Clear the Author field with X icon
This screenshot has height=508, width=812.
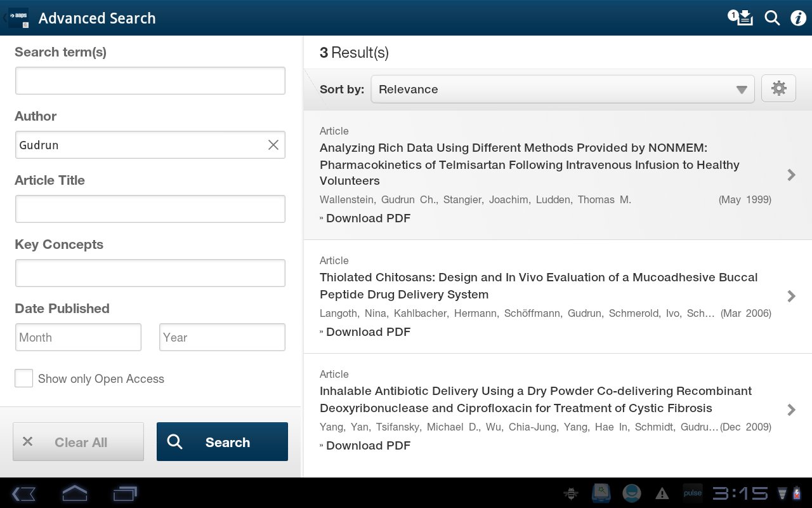point(273,145)
